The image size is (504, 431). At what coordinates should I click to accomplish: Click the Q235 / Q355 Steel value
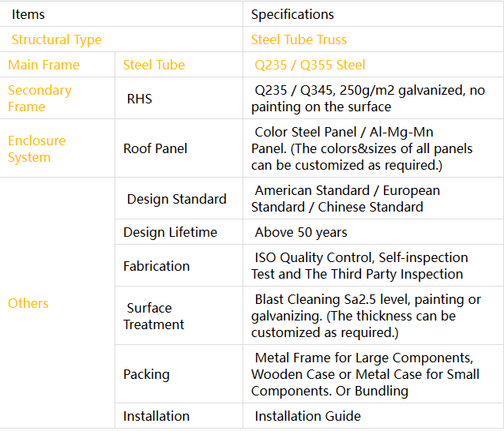click(310, 65)
